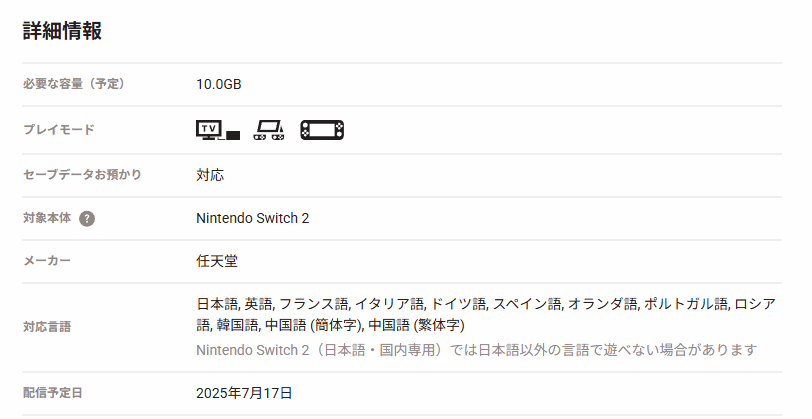The height and width of the screenshot is (419, 812).
Task: Click the 対応 save data value
Action: click(x=210, y=175)
